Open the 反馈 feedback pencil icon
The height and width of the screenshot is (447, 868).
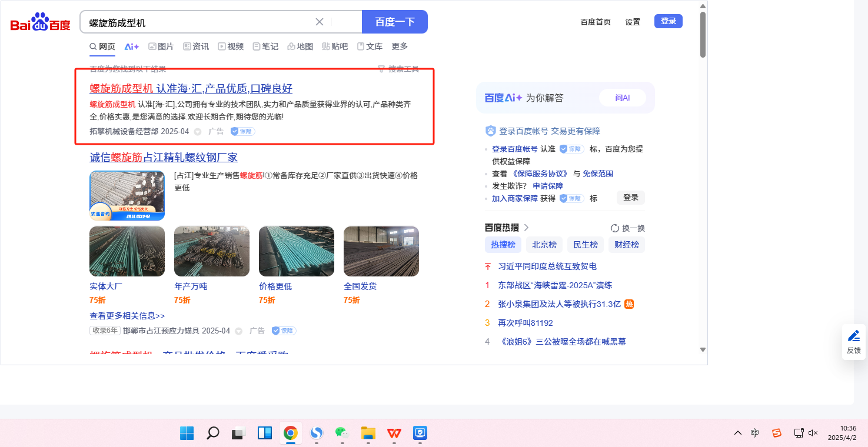click(853, 336)
